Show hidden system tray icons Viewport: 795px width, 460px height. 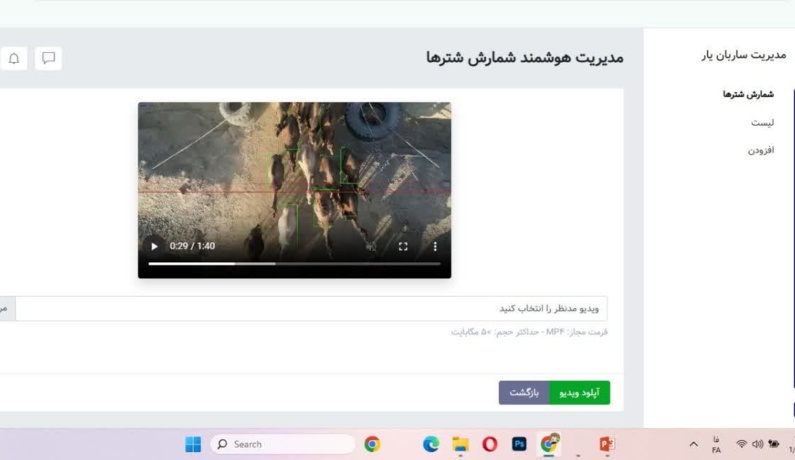click(x=694, y=444)
